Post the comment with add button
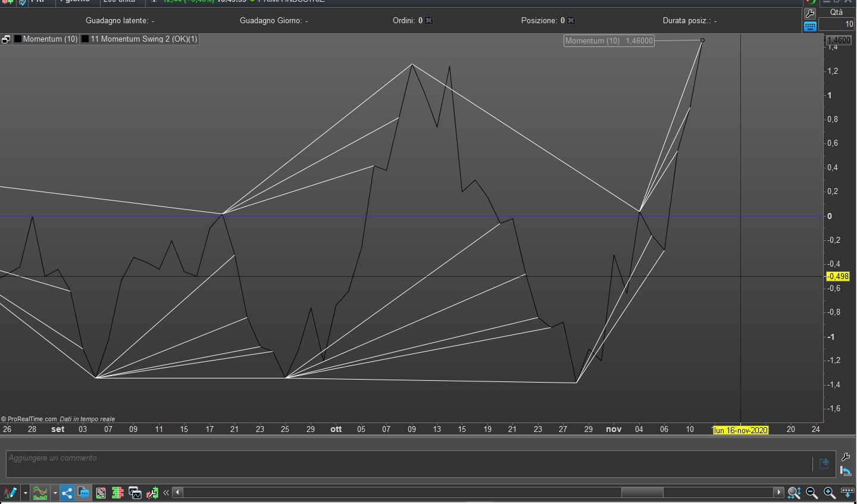Viewport: 857px width, 504px height. coord(824,464)
